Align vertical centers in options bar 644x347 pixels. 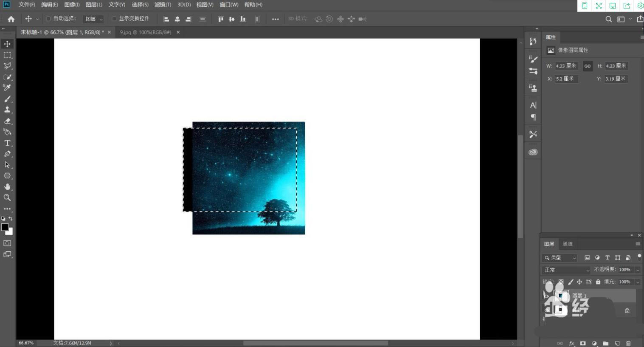tap(232, 19)
